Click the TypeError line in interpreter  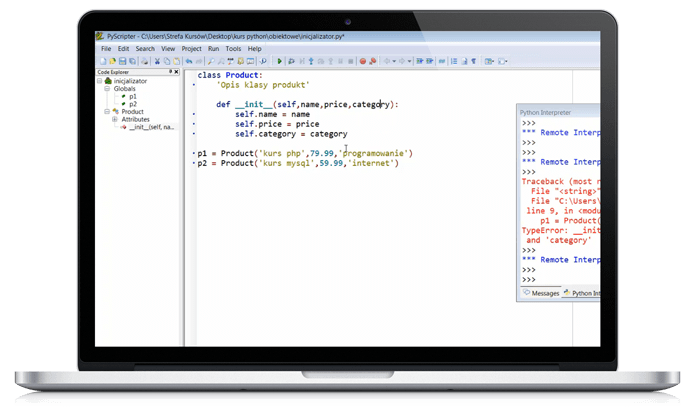tap(561, 230)
